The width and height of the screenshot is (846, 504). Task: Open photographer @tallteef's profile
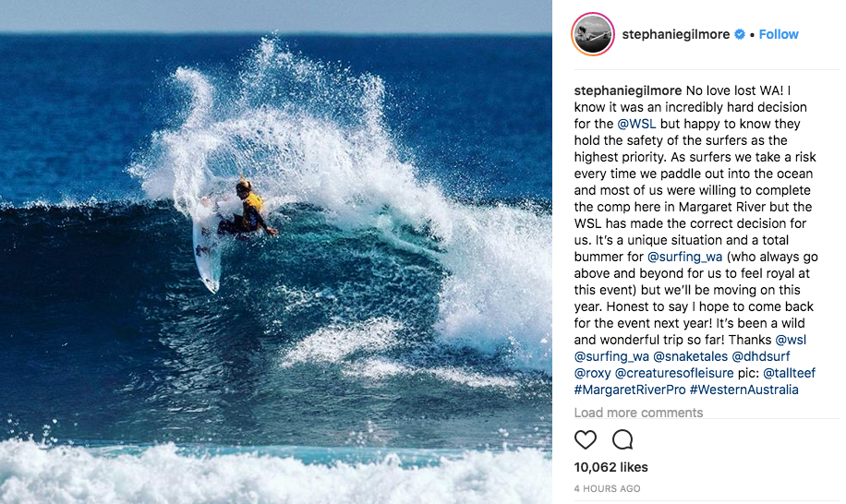790,373
